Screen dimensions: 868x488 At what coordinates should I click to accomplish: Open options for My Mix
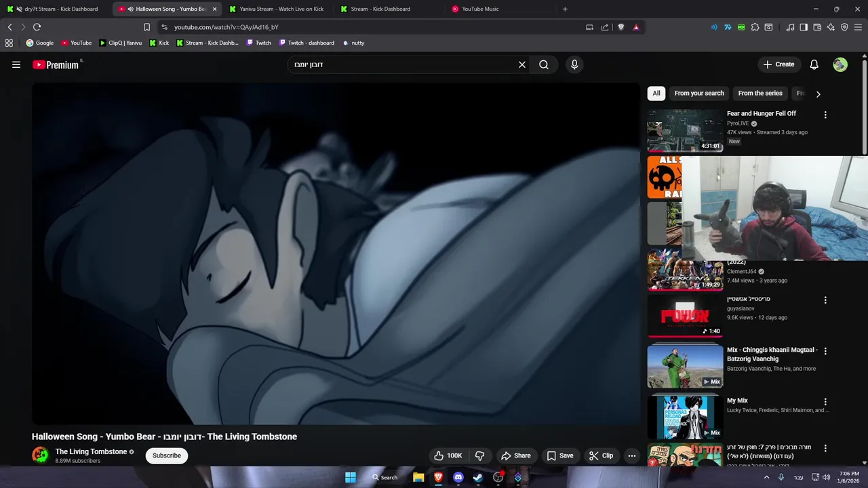tap(825, 402)
